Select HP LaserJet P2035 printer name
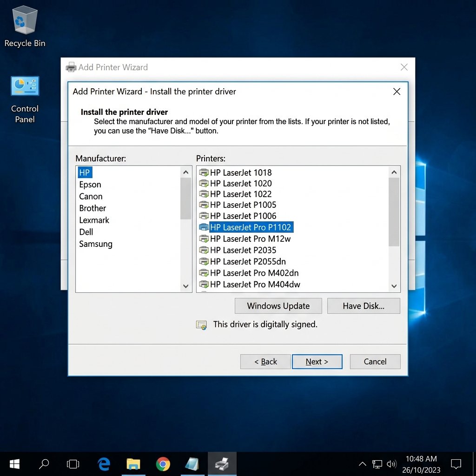The height and width of the screenshot is (476, 476). coord(243,250)
